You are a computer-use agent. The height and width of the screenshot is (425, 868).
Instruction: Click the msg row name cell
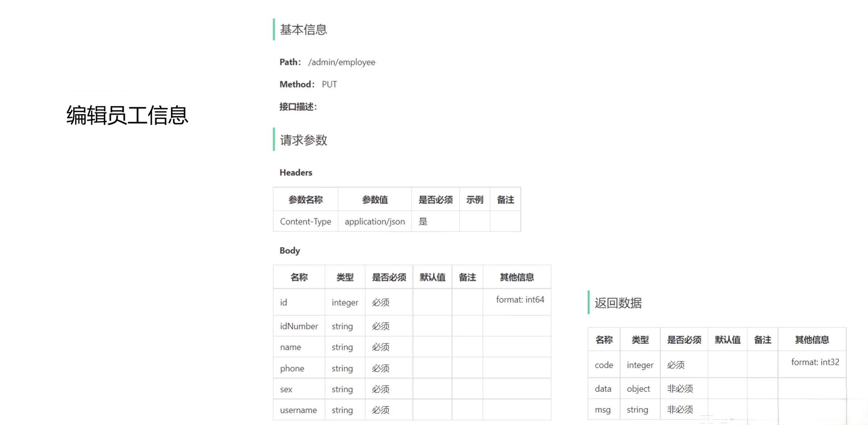pyautogui.click(x=602, y=410)
